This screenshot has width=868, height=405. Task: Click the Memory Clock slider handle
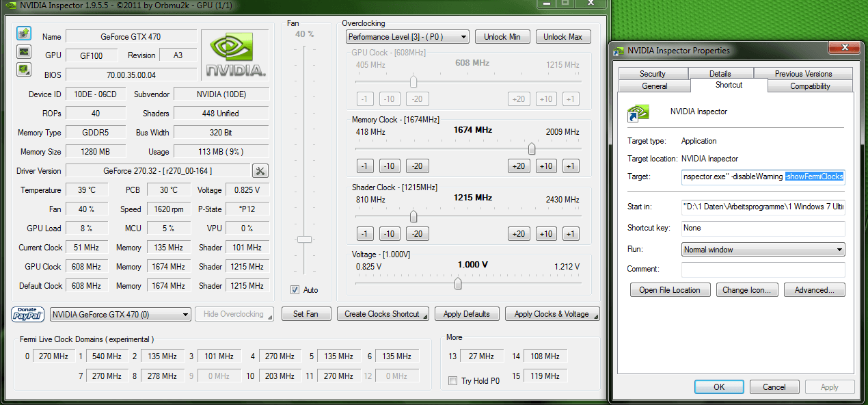(532, 148)
